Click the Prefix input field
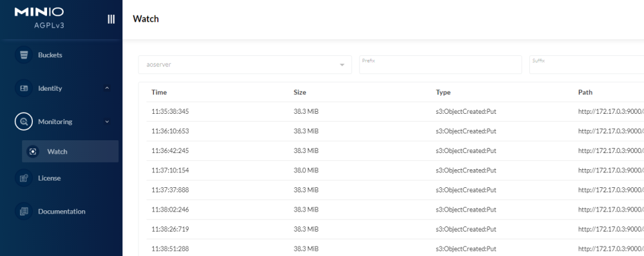Screen dimensions: 644x256 click(440, 65)
